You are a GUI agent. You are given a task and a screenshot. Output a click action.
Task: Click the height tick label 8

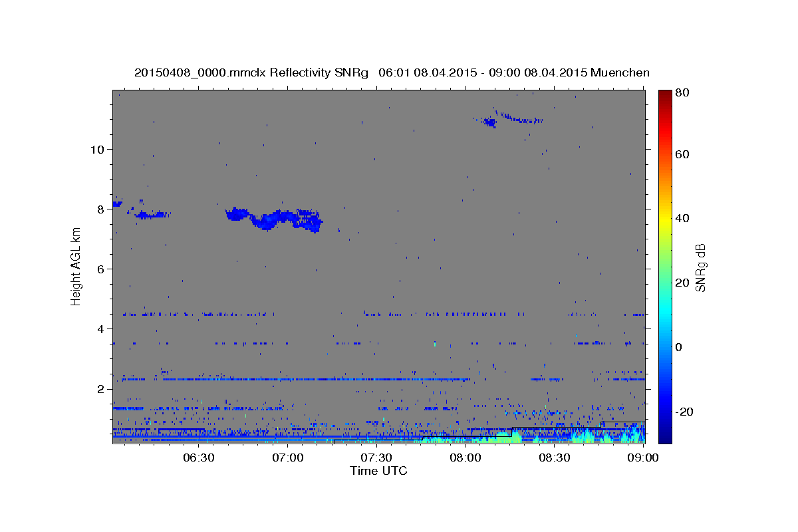(x=100, y=209)
